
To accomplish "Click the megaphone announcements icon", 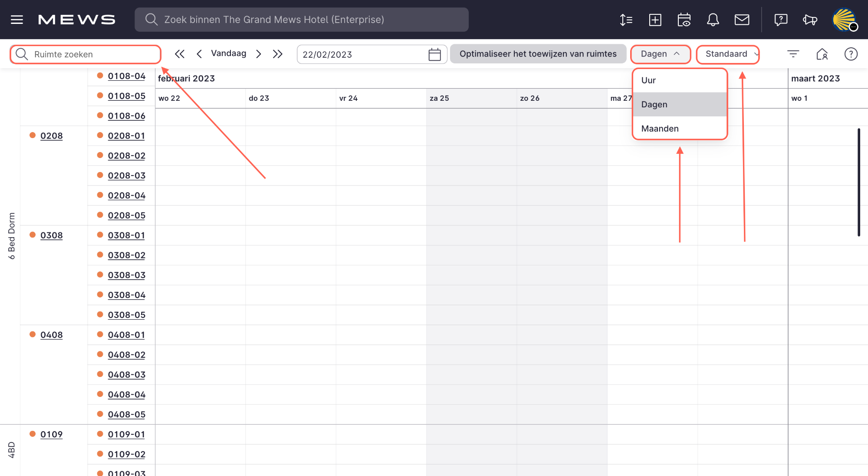I will (x=810, y=20).
